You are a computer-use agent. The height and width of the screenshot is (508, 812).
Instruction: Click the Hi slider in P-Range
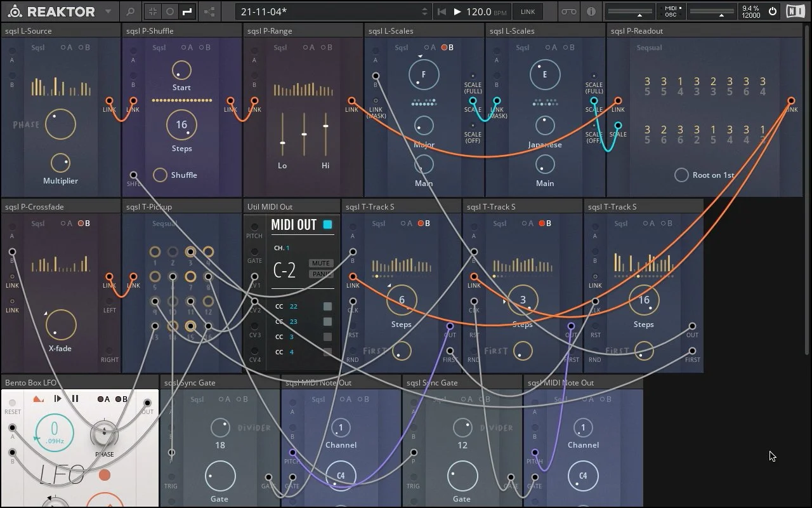click(x=325, y=135)
